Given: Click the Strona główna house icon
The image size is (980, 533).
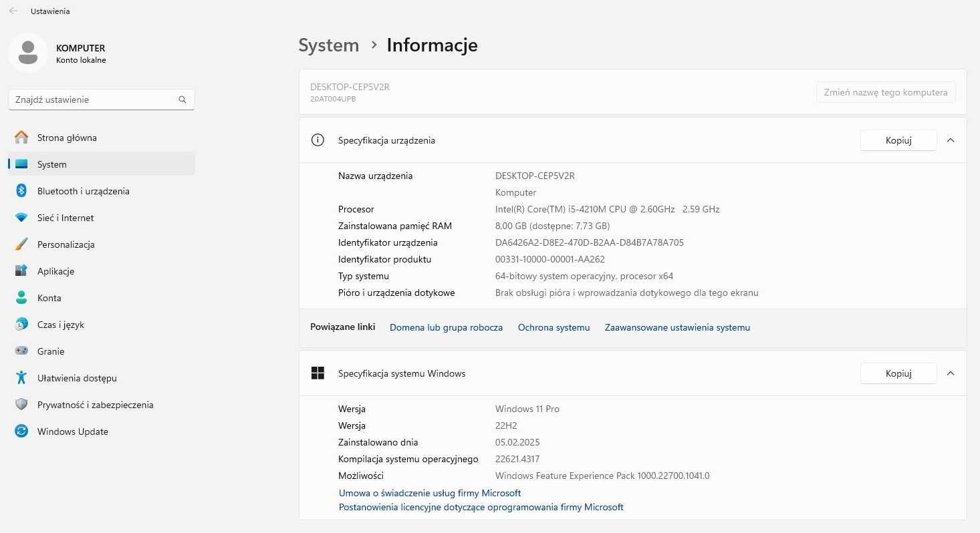Looking at the screenshot, I should point(21,138).
